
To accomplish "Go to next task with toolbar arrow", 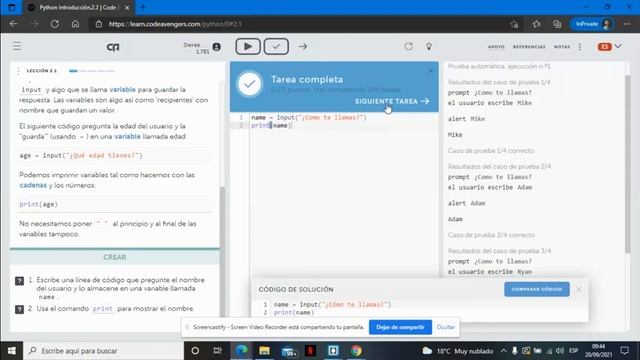I will [x=303, y=47].
